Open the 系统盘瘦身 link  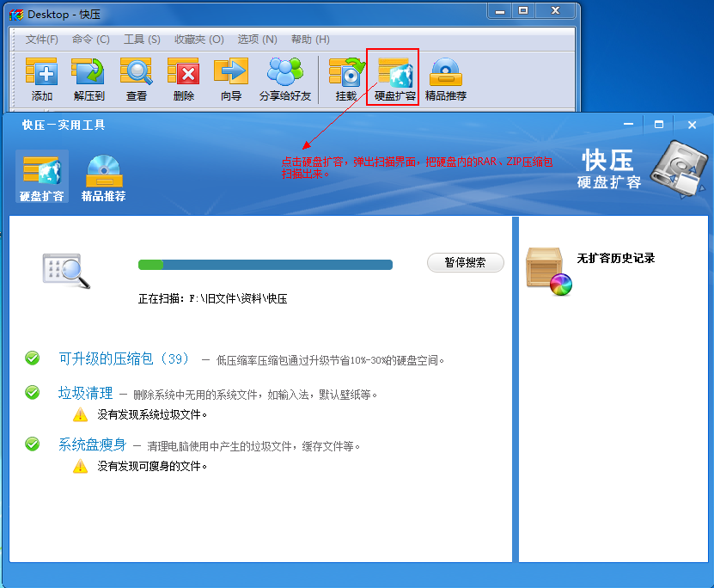pyautogui.click(x=92, y=444)
